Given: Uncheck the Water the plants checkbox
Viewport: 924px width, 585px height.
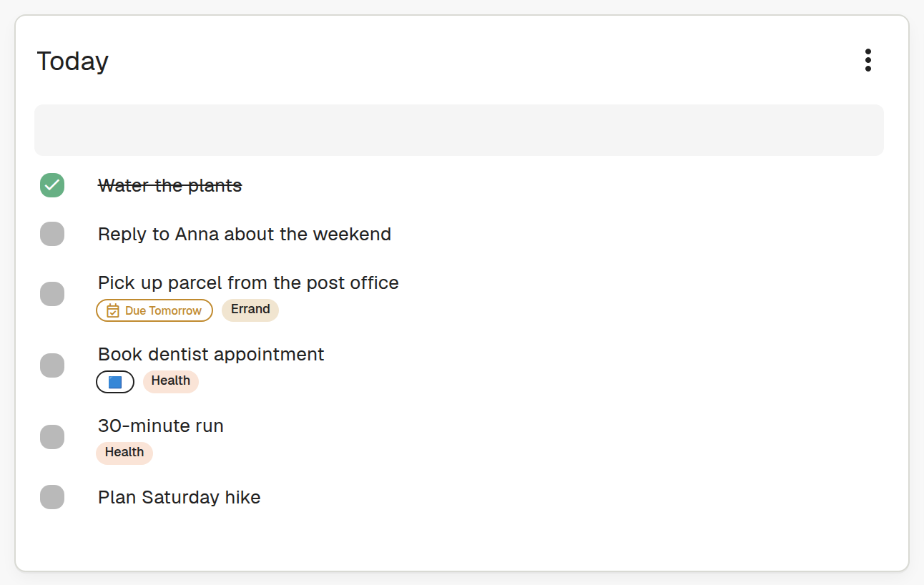Looking at the screenshot, I should [x=52, y=185].
